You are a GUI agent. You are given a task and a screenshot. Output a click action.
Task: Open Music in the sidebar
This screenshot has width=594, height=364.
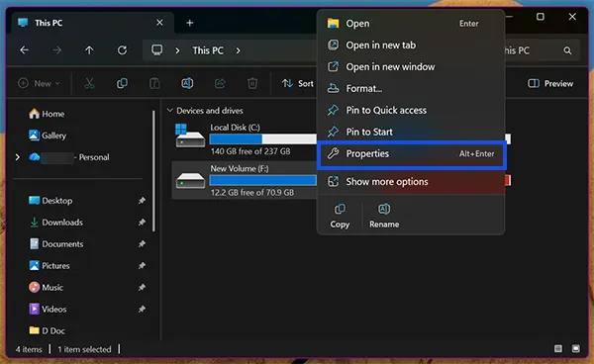point(46,288)
